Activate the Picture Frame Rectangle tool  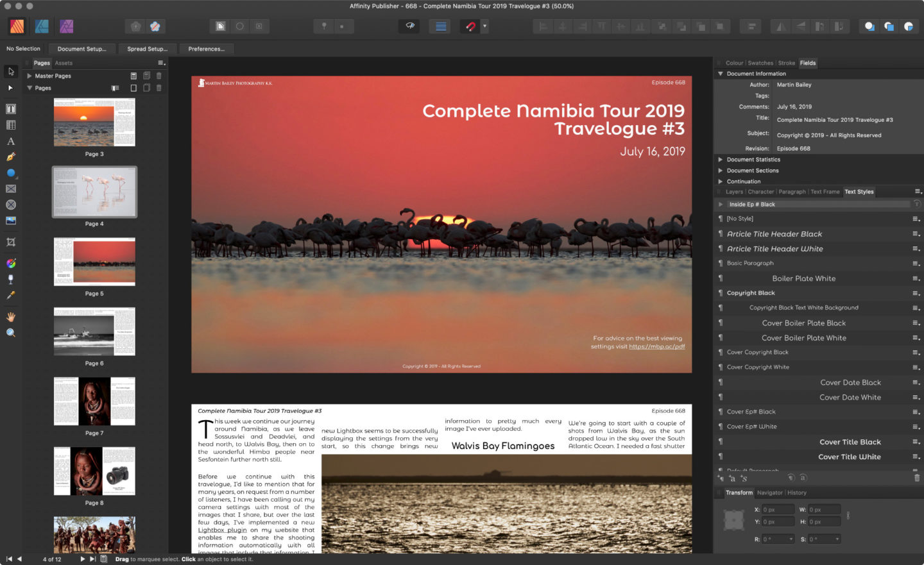pos(11,189)
